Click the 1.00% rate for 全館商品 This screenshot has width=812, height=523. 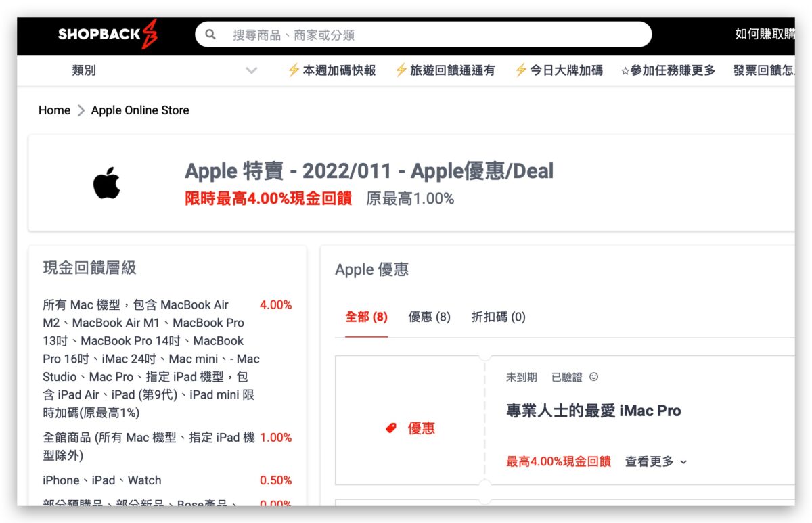pos(275,438)
